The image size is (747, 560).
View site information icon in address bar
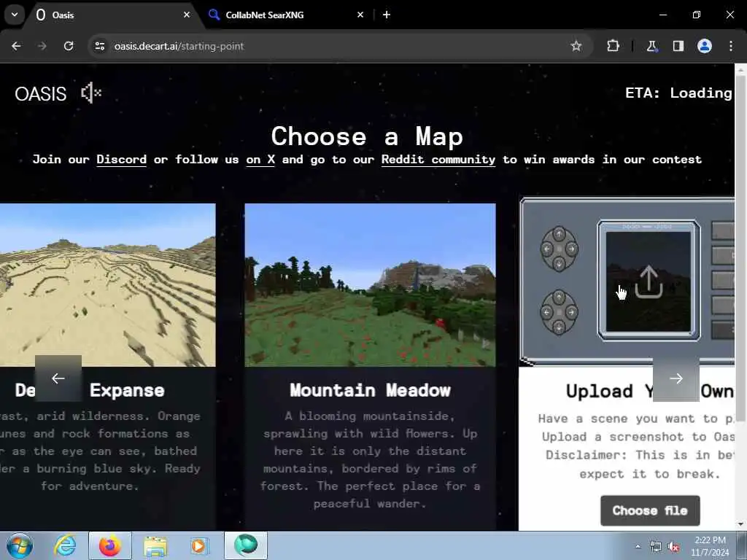click(99, 46)
